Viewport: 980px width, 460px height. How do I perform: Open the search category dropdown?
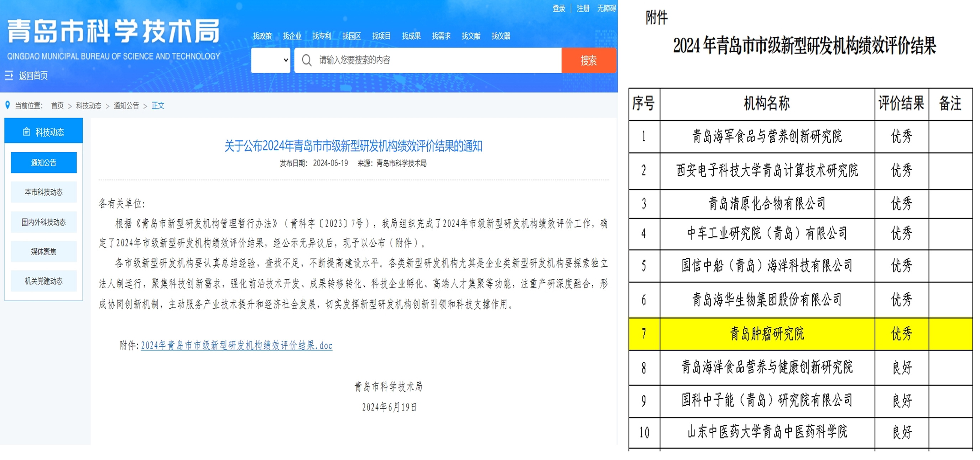point(271,60)
